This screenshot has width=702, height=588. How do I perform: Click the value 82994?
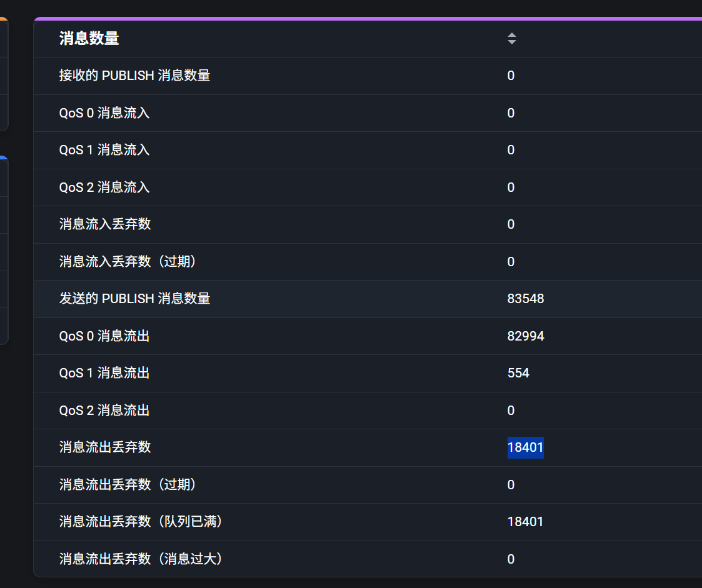pos(526,336)
